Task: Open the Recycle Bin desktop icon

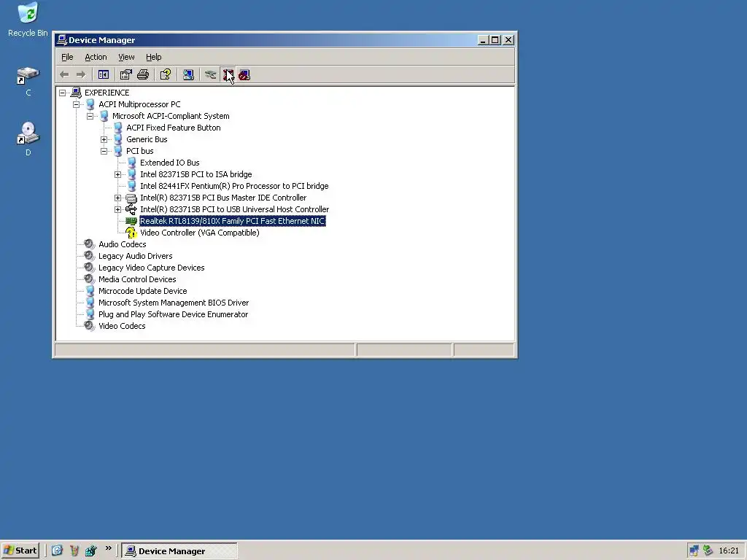Action: pos(28,20)
